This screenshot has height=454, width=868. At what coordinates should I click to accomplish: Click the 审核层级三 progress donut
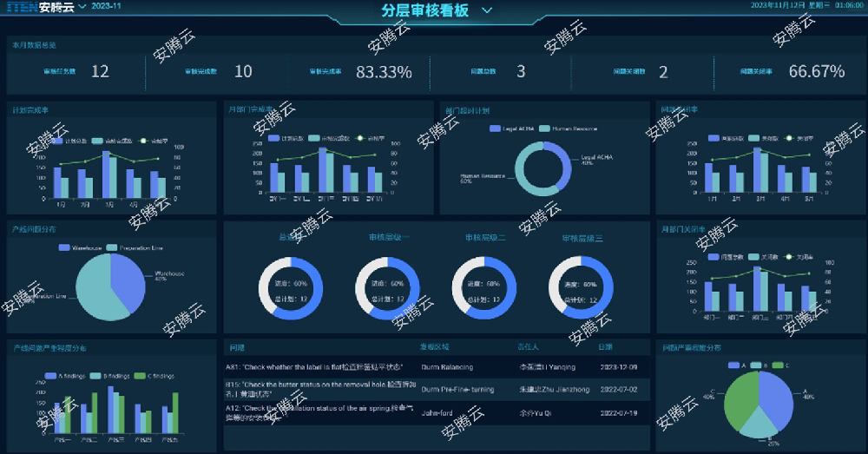pyautogui.click(x=581, y=289)
